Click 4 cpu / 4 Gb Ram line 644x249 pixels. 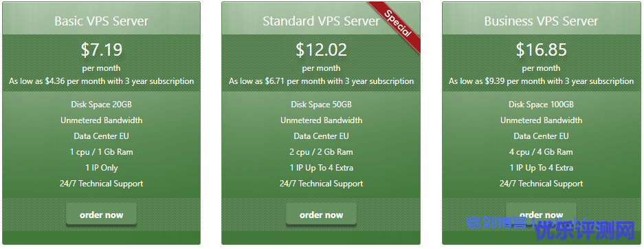[542, 152]
